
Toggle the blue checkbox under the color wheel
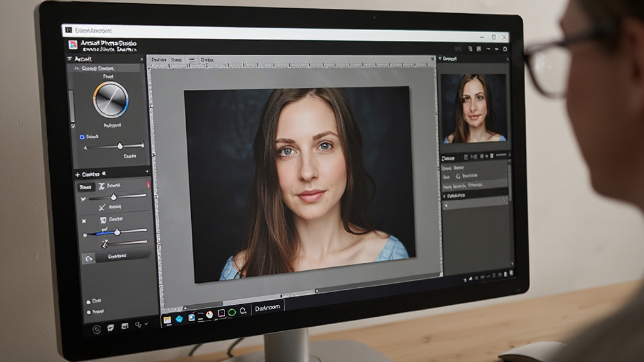click(x=82, y=137)
